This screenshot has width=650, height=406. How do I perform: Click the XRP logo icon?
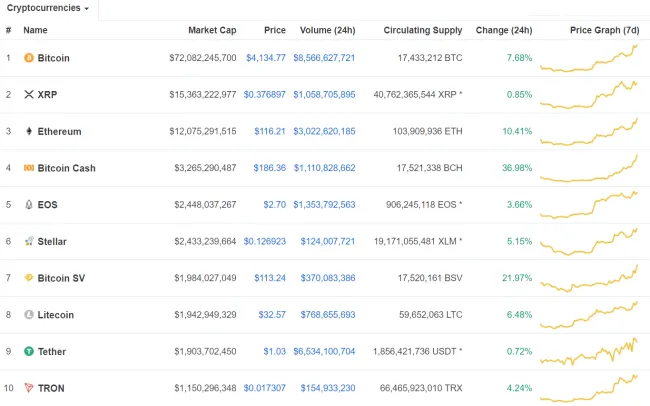[29, 95]
